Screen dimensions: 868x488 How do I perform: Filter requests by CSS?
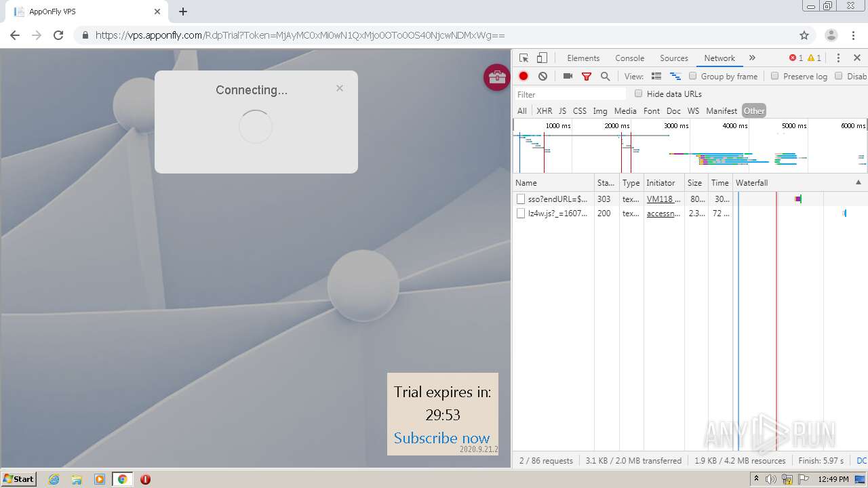pyautogui.click(x=579, y=111)
